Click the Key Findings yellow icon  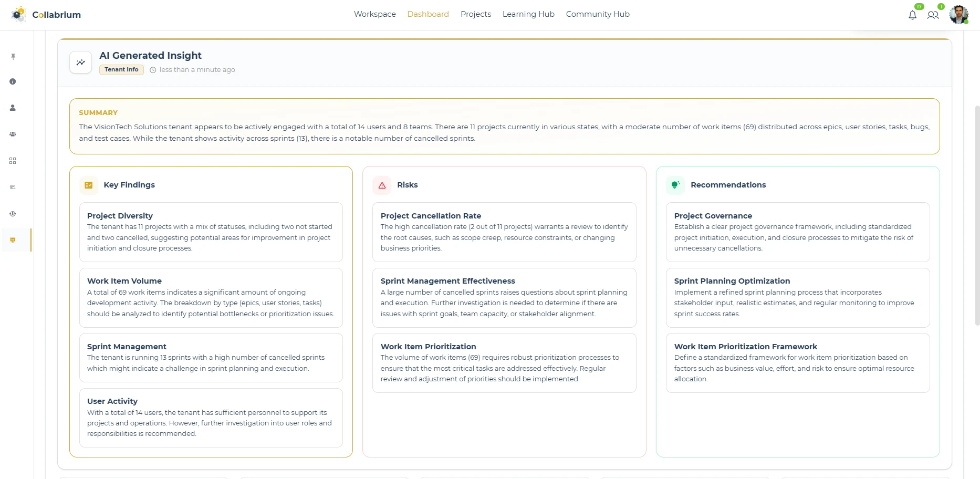(x=89, y=185)
